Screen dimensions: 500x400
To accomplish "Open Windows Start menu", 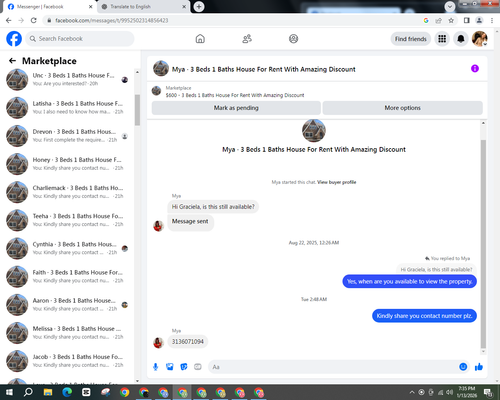I will 9,392.
